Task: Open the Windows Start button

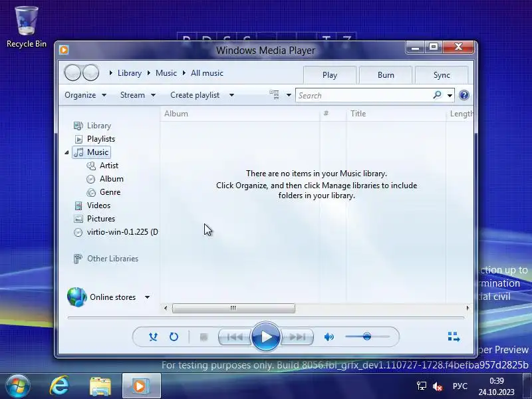Action: tap(18, 386)
